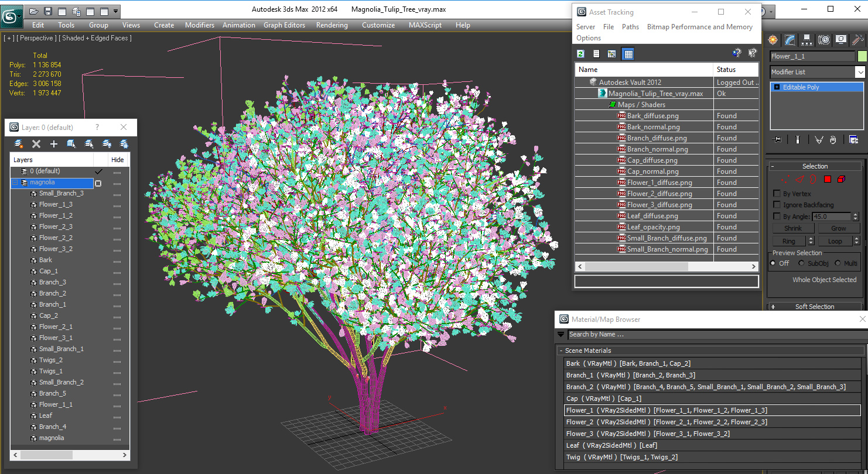Open the Display command panel tab
The width and height of the screenshot is (868, 474).
click(x=841, y=40)
